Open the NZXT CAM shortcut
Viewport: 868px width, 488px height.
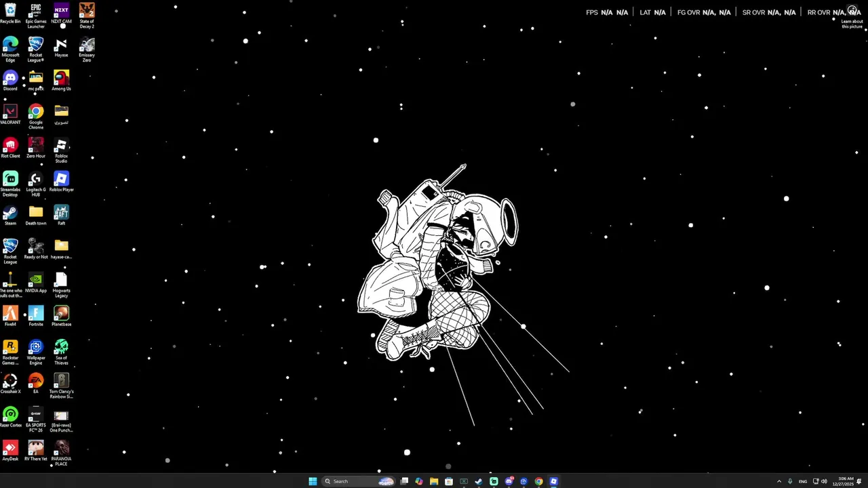point(61,14)
